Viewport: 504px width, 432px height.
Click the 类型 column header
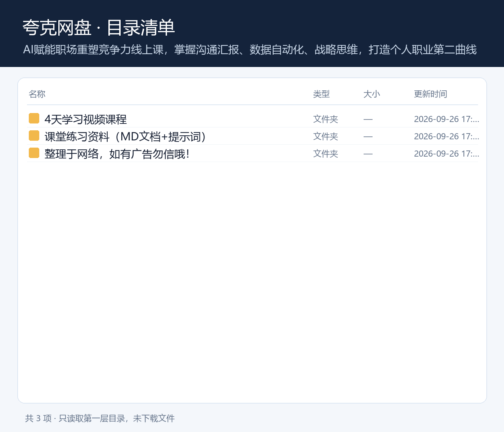[321, 94]
